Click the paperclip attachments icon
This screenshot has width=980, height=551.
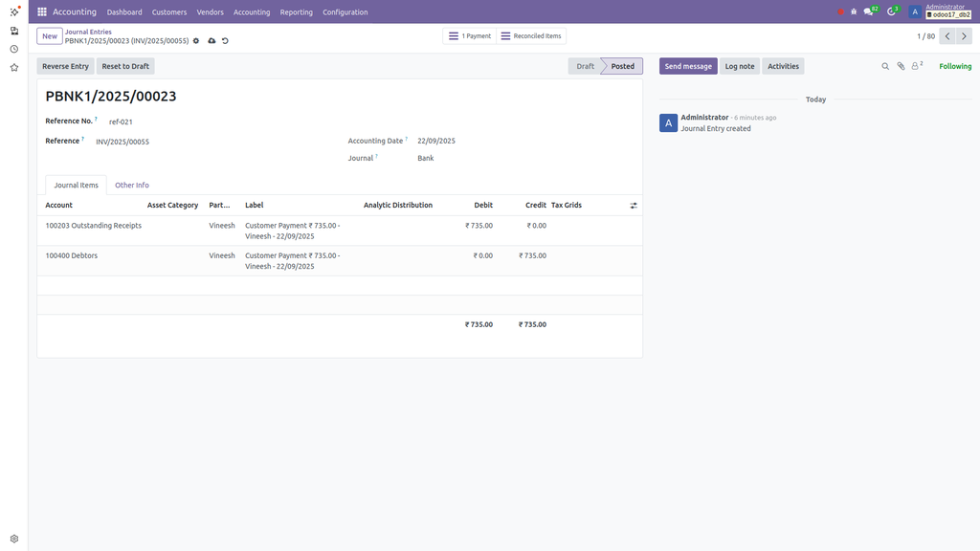pyautogui.click(x=901, y=66)
